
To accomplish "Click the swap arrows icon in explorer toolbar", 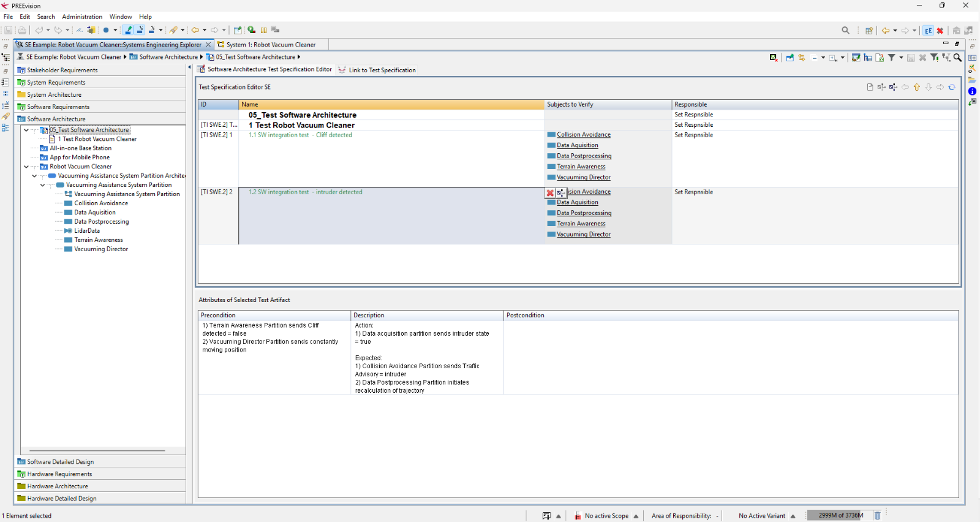I will 802,58.
